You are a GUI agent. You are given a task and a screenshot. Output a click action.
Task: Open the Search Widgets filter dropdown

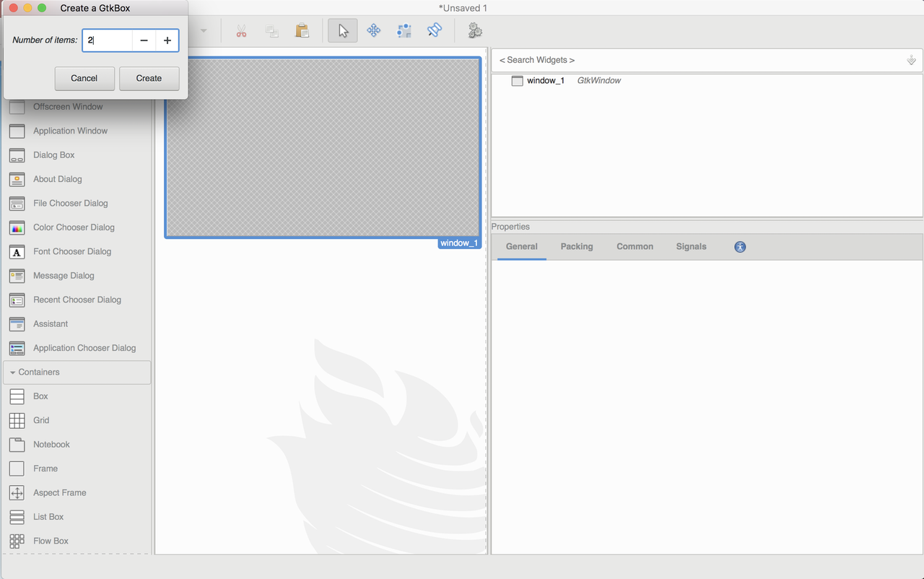911,60
